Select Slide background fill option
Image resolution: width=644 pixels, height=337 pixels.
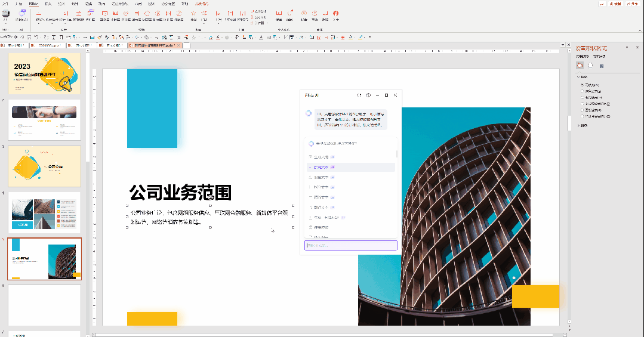tap(595, 116)
